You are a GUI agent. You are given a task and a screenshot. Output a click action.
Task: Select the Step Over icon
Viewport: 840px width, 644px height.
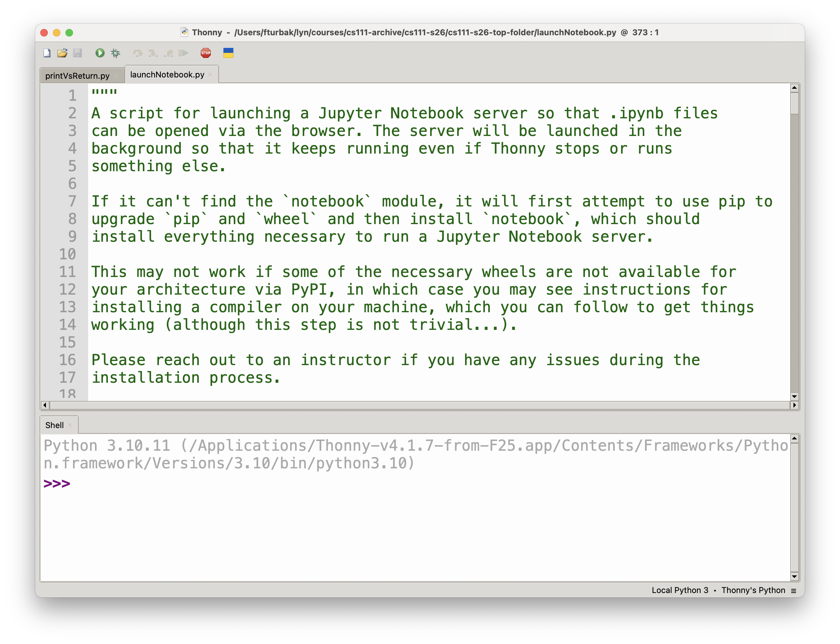[x=138, y=53]
